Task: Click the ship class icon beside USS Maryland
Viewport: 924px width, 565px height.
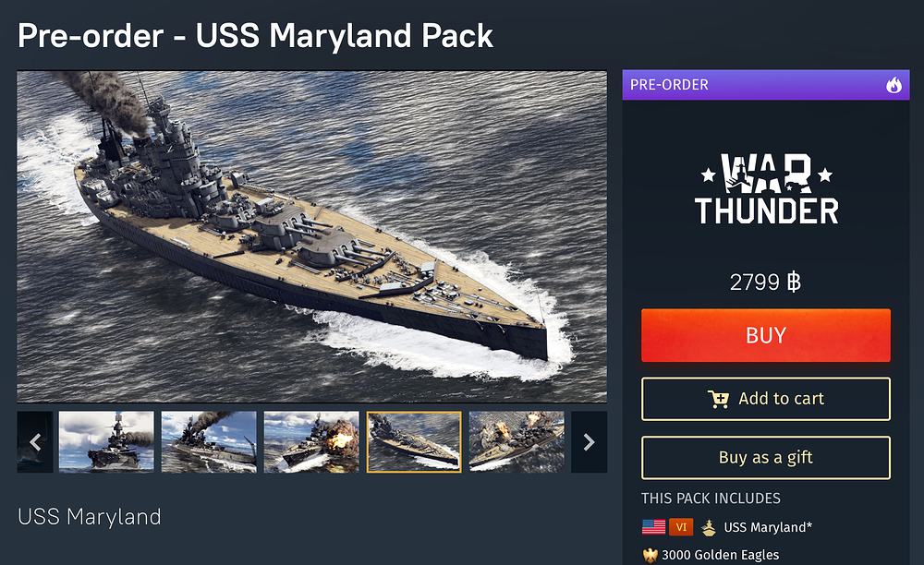Action: 709,527
